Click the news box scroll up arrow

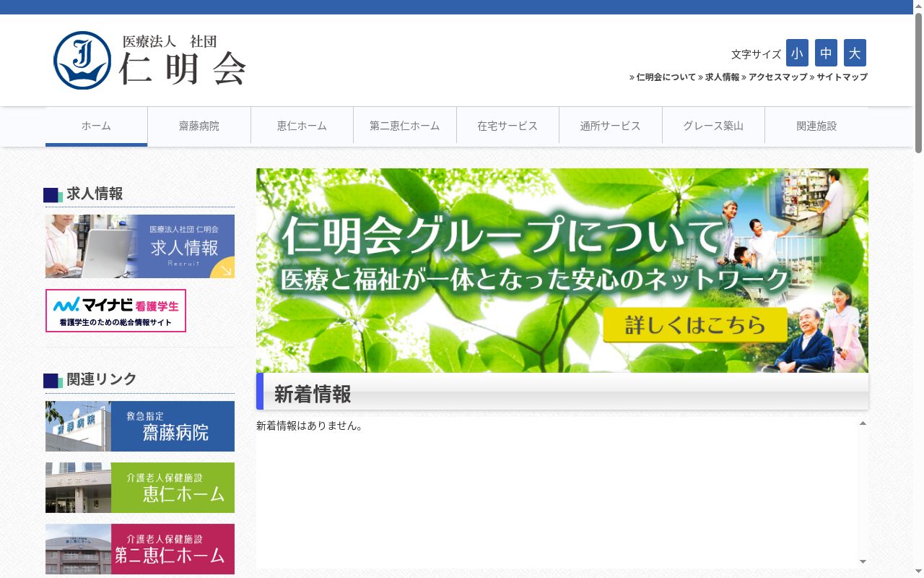(x=863, y=423)
